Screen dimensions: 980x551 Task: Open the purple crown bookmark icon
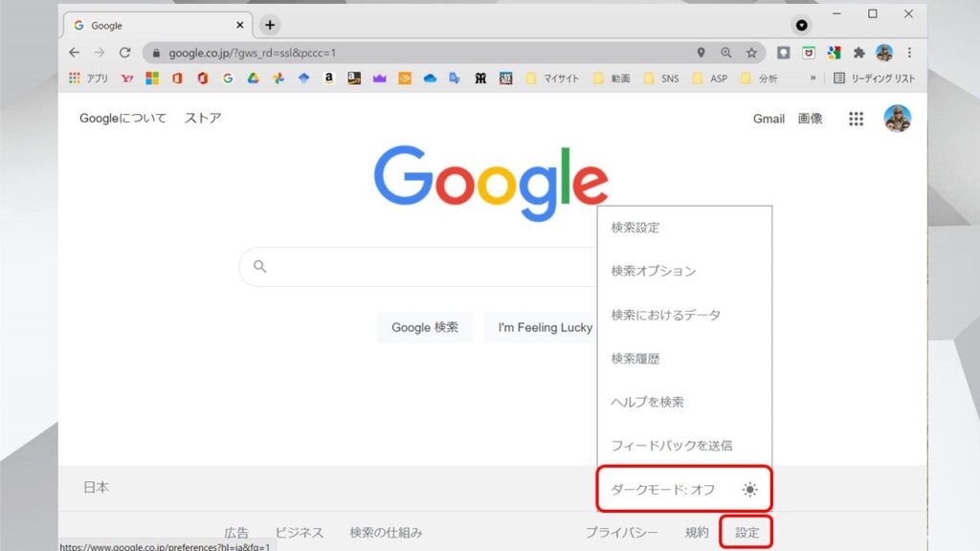[379, 78]
